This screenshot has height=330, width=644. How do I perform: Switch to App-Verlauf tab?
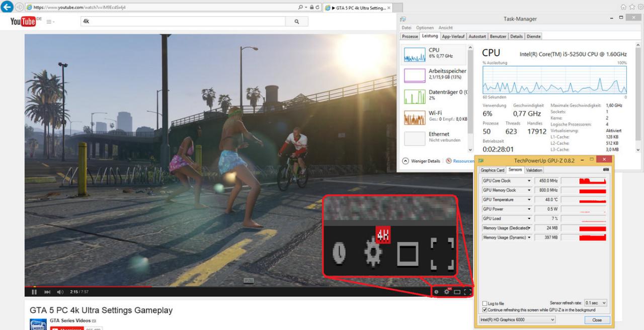tap(453, 36)
